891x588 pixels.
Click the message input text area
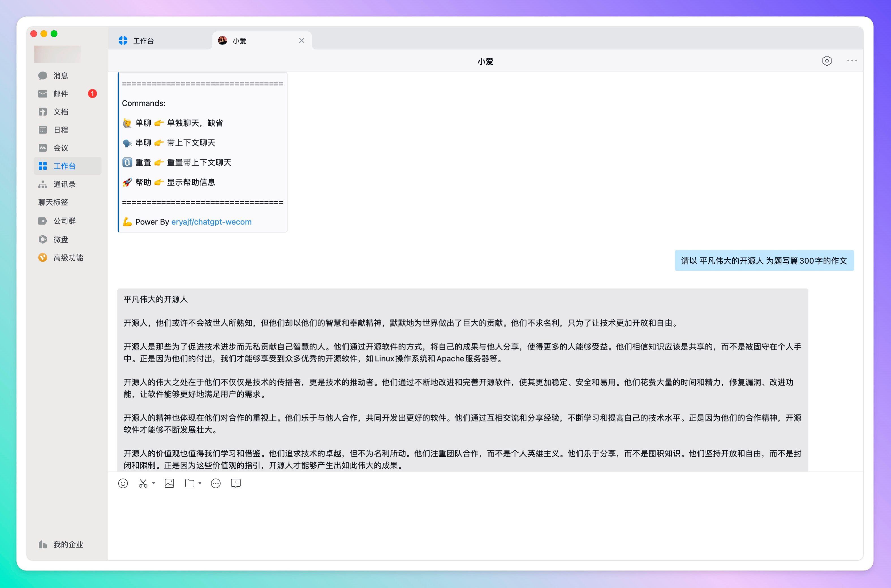486,525
